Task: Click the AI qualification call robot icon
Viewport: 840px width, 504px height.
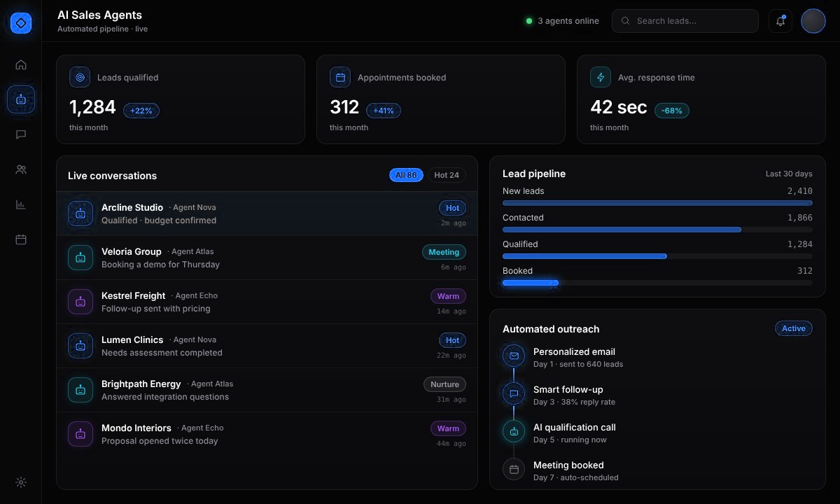Action: click(x=514, y=431)
